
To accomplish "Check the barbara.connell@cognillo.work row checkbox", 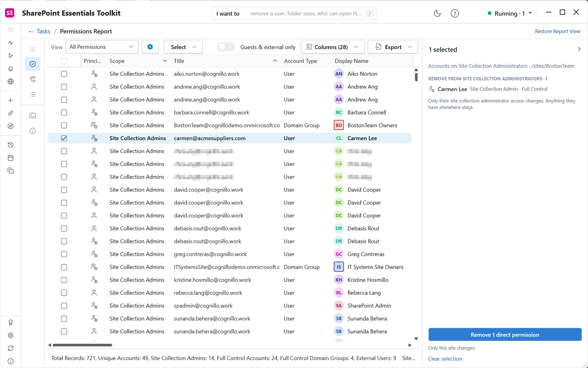I will tap(64, 113).
